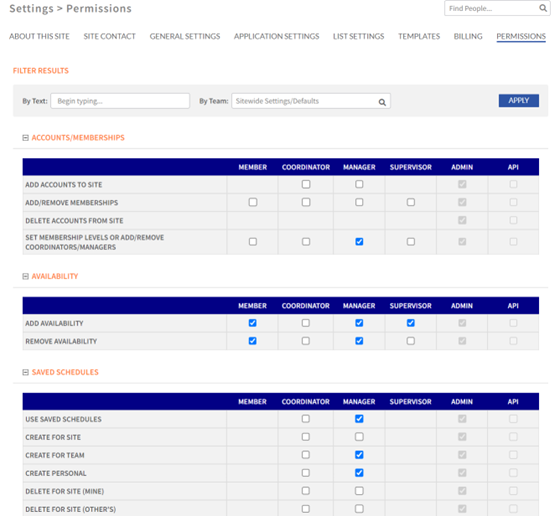The width and height of the screenshot is (560, 516).
Task: Focus the By Text filter input
Action: click(x=120, y=101)
